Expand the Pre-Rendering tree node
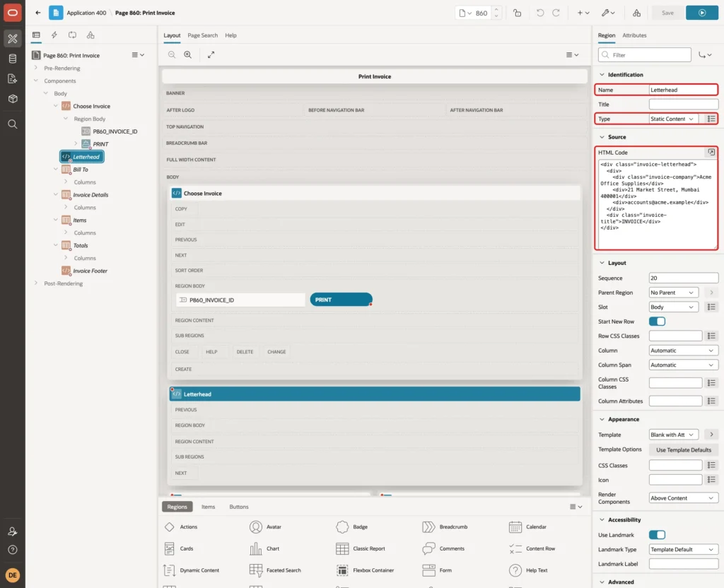 pyautogui.click(x=36, y=68)
